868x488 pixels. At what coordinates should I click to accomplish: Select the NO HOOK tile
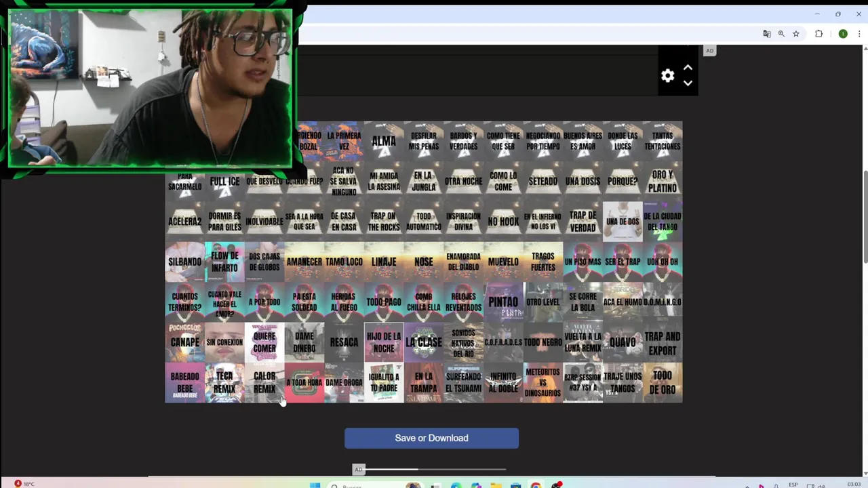[x=503, y=222]
